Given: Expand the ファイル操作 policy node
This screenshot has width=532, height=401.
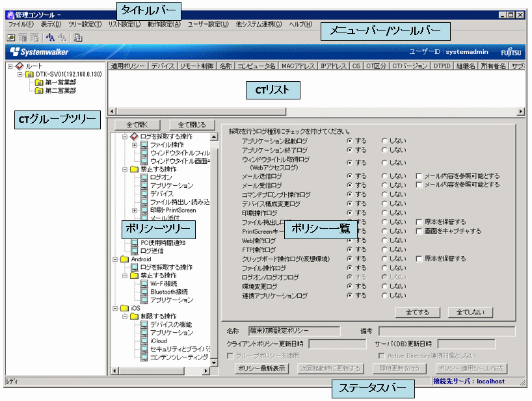Looking at the screenshot, I should click(x=135, y=145).
